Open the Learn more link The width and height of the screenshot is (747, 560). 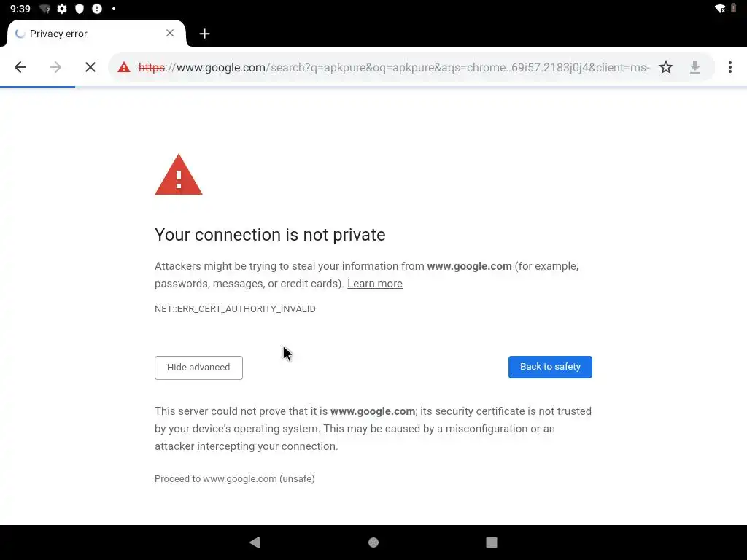375,284
